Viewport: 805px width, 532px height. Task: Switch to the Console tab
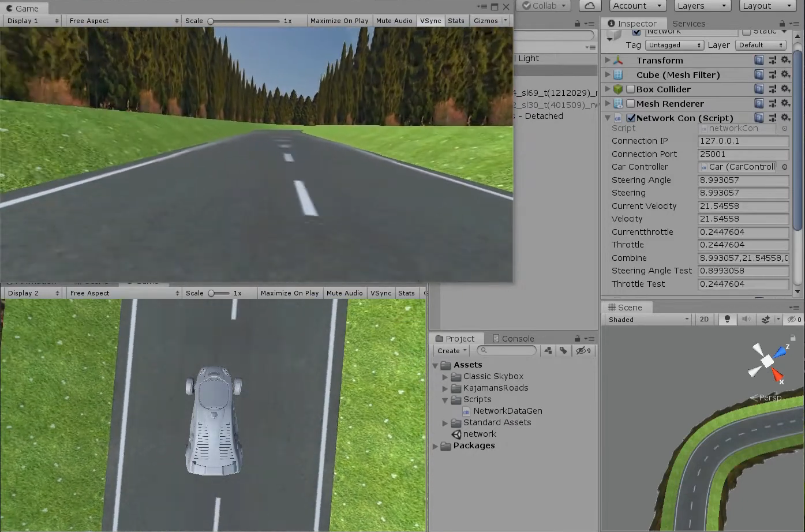click(x=513, y=339)
